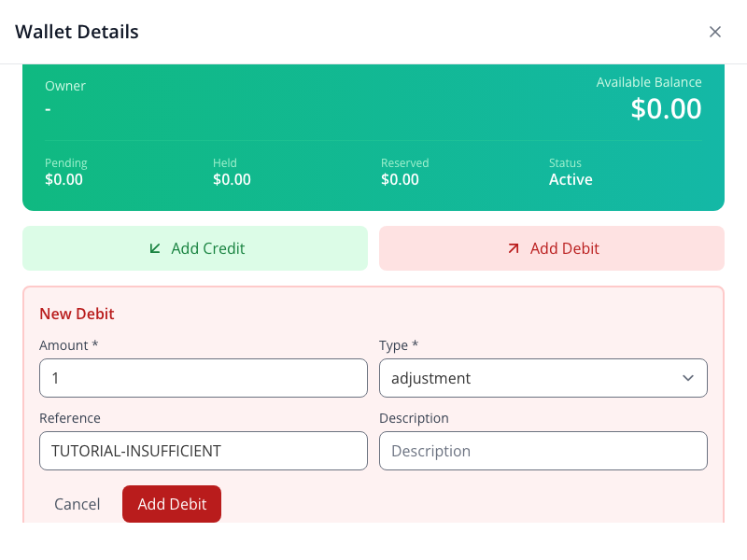
Task: Click the Amount * field label
Action: click(x=68, y=345)
